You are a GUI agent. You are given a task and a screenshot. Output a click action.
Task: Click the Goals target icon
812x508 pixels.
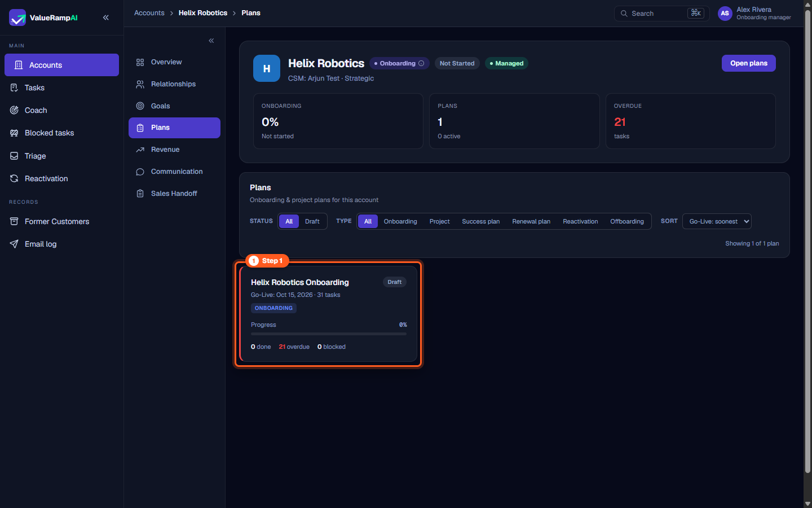[140, 106]
